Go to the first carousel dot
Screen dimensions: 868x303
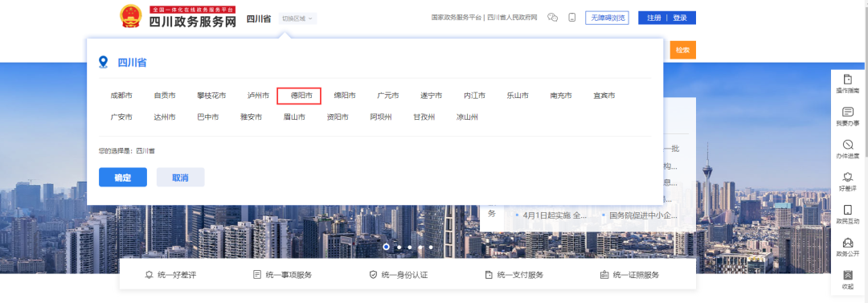(387, 247)
